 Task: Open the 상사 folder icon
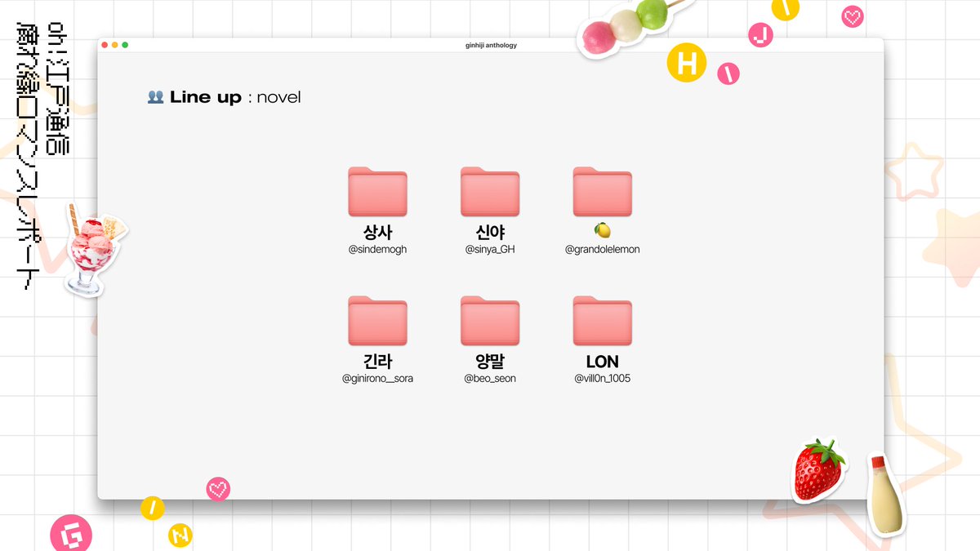377,192
